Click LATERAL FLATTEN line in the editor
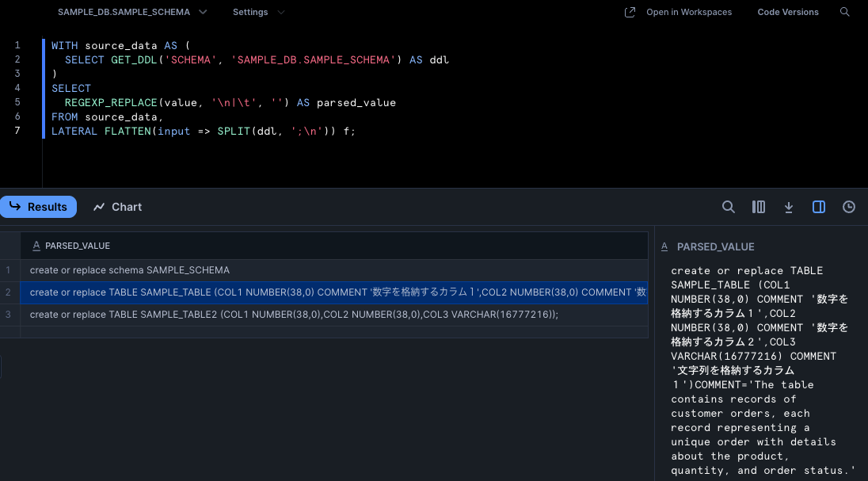 (204, 132)
